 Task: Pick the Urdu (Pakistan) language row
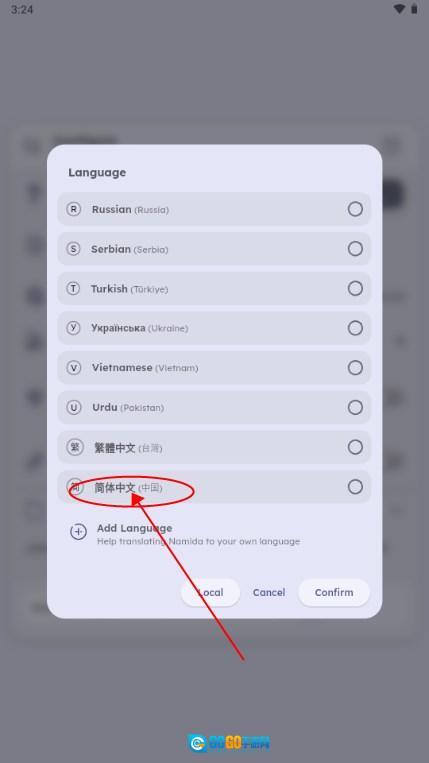coord(214,407)
